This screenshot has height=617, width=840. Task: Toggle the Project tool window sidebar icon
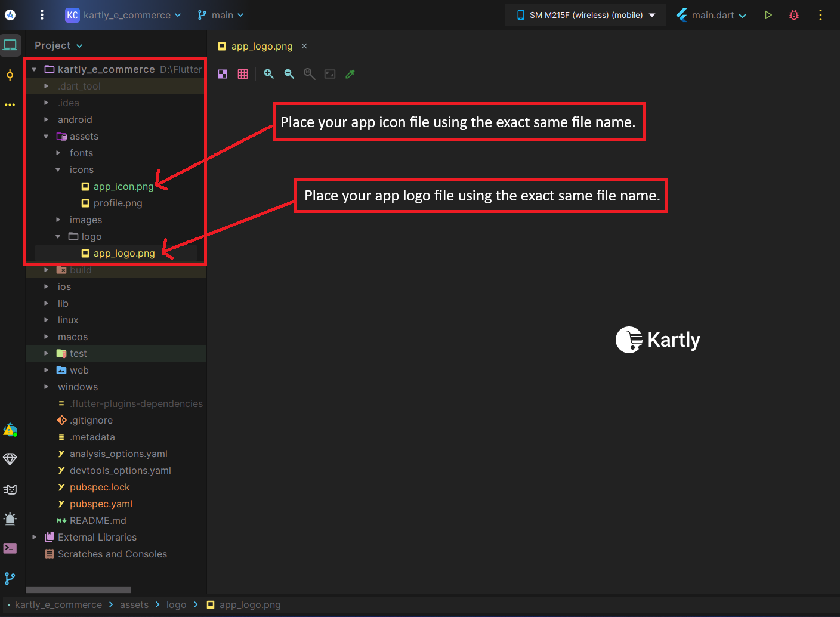coord(10,45)
